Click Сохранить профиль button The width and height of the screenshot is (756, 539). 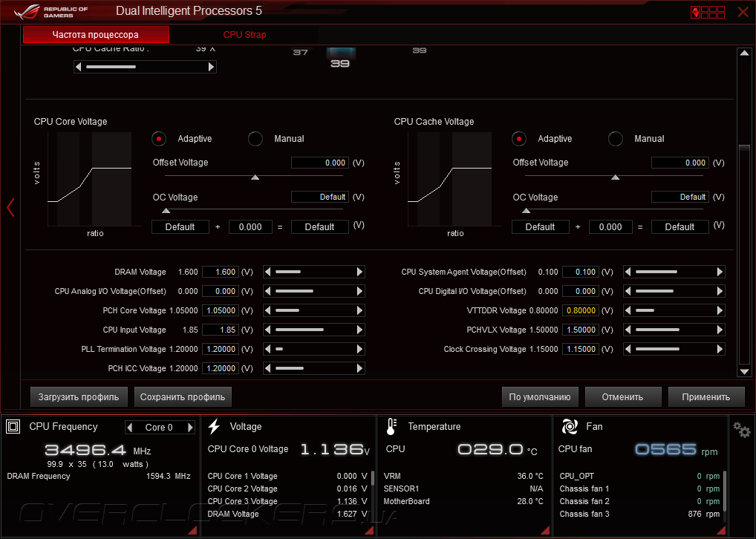(183, 397)
